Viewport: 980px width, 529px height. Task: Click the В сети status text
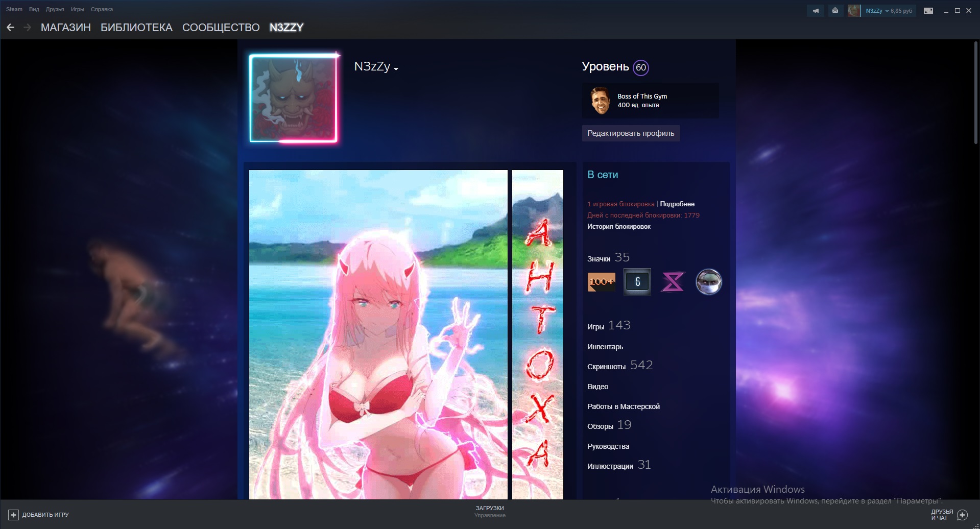603,175
